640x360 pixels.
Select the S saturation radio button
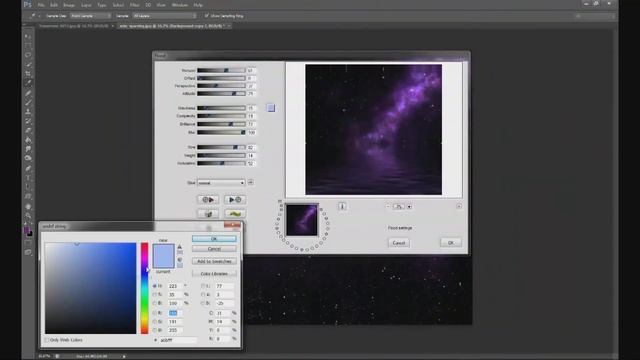[155, 294]
